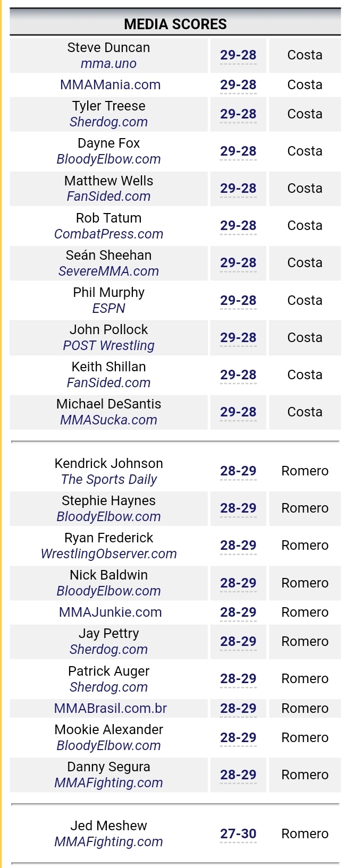The image size is (345, 868).
Task: Open the SevereMMA.com link
Action: tap(108, 271)
